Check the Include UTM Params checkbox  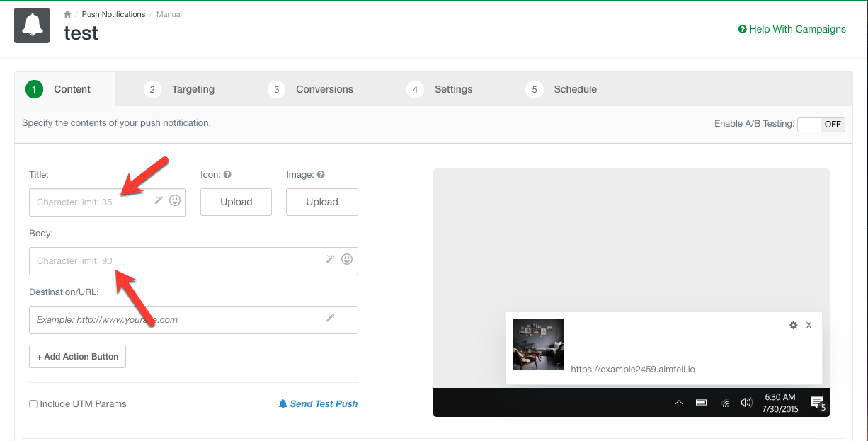[33, 404]
